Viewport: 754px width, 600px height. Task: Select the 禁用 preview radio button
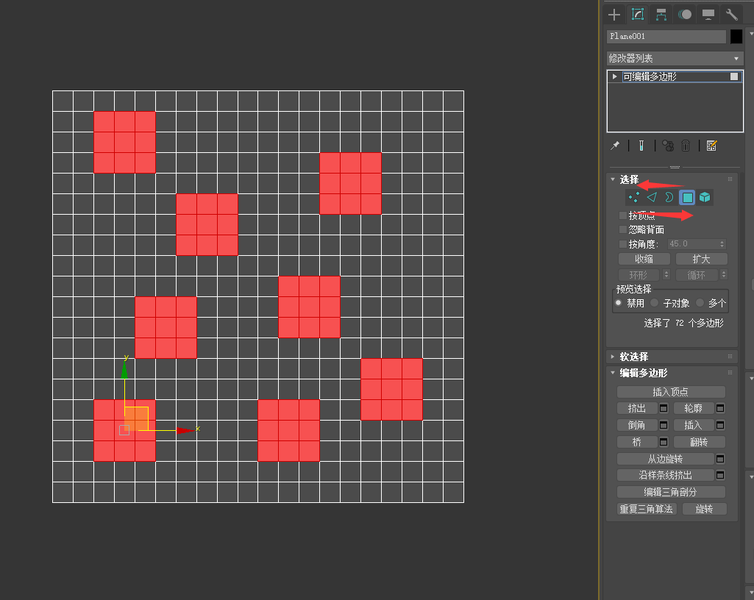618,303
